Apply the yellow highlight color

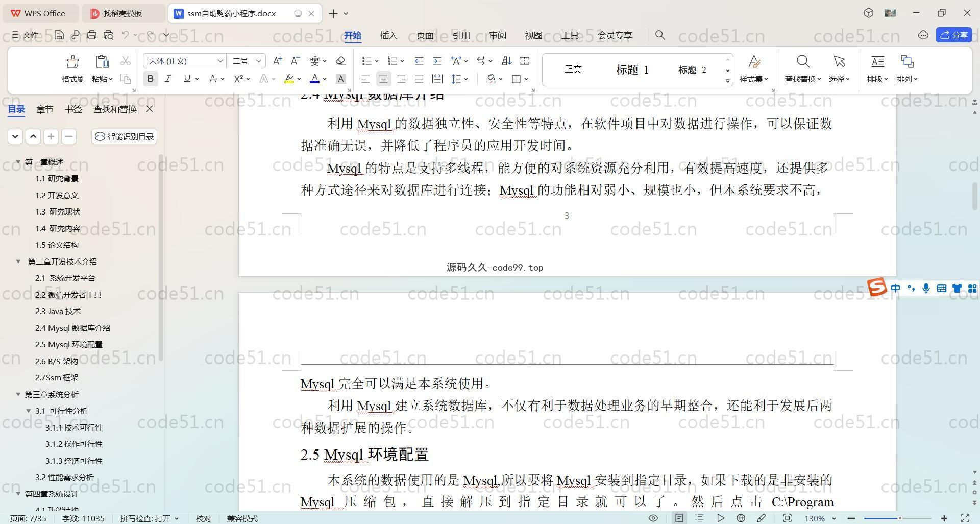point(289,79)
